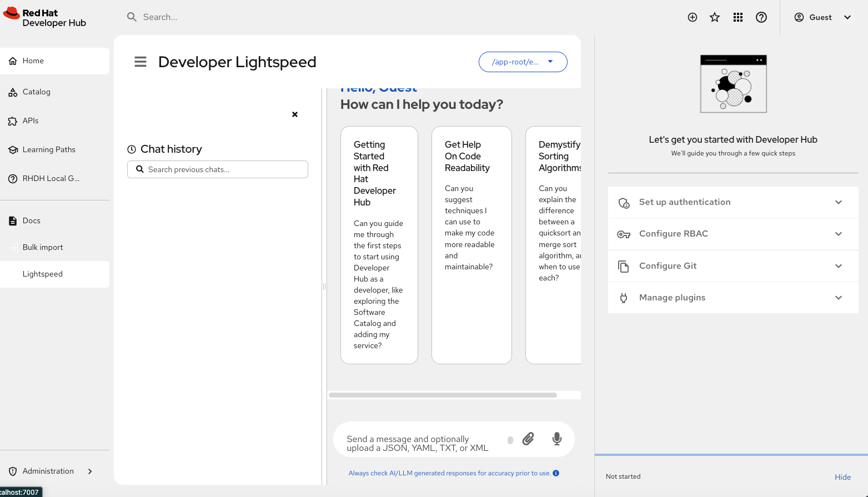Select the Get Help On Code Readability prompt
This screenshot has height=497, width=868.
pos(471,244)
